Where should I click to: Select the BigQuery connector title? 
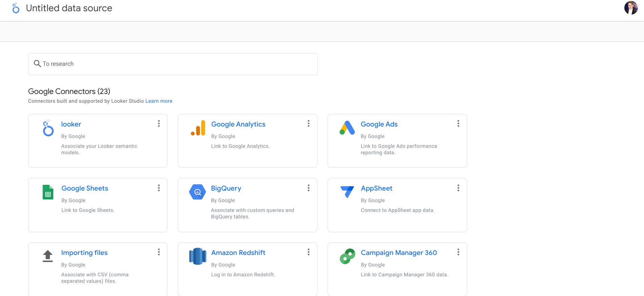(x=226, y=188)
